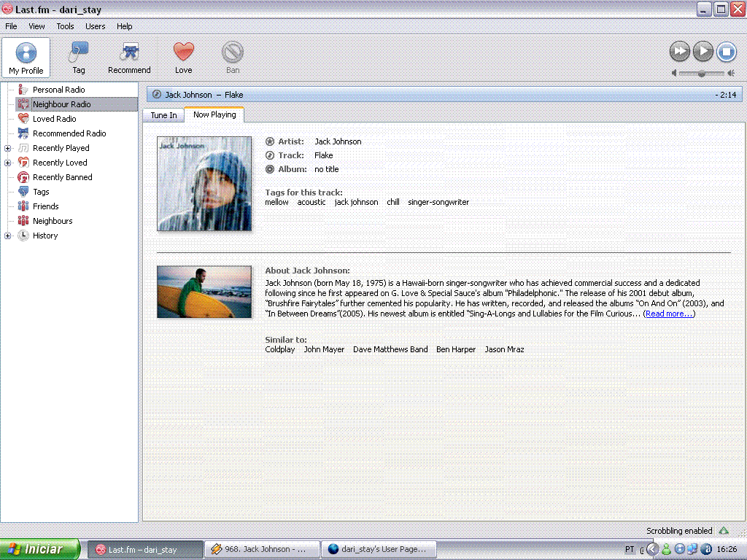Viewport: 747px width, 560px height.
Task: Click the History clock icon
Action: tap(23, 236)
